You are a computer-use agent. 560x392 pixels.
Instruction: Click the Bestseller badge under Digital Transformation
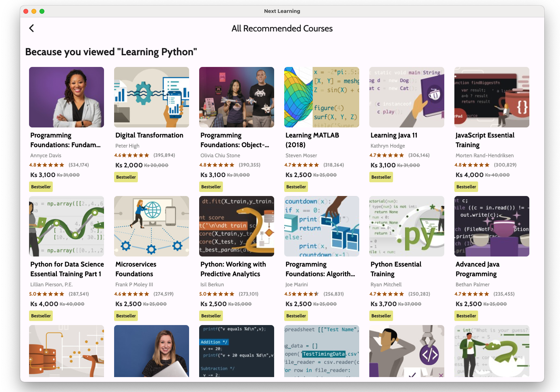126,177
